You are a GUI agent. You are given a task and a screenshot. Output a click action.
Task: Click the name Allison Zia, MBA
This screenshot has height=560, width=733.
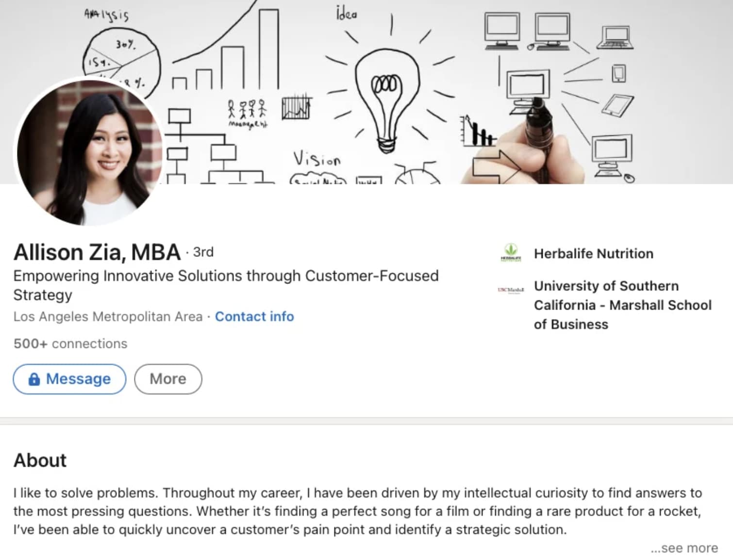click(97, 252)
